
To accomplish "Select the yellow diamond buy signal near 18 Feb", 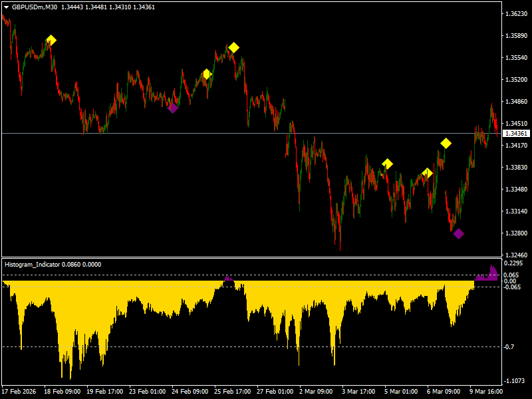I will (50, 39).
